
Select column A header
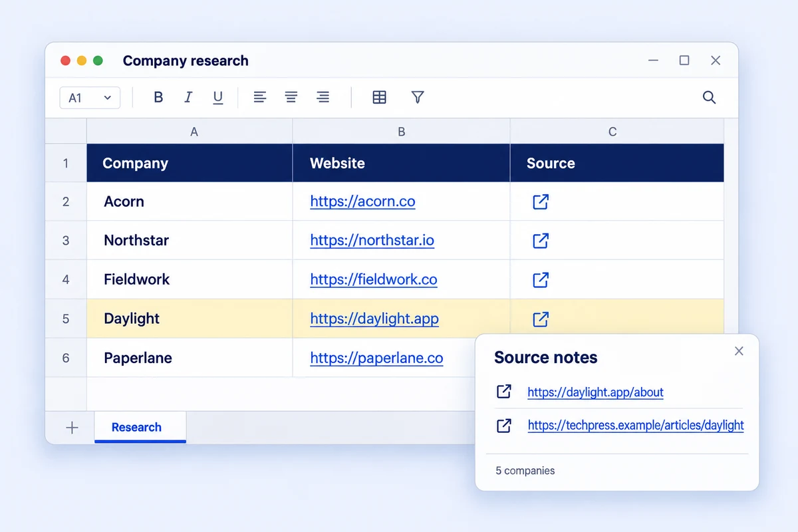point(190,132)
